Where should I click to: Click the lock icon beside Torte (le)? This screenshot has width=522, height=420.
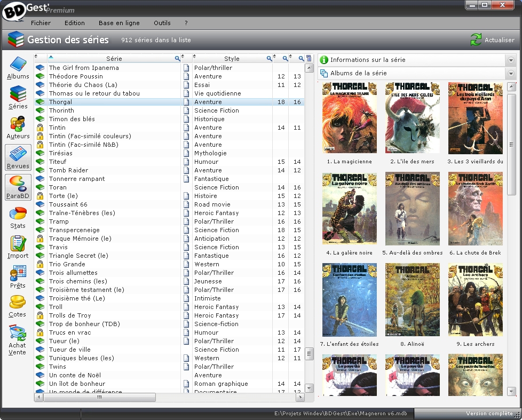tap(40, 196)
